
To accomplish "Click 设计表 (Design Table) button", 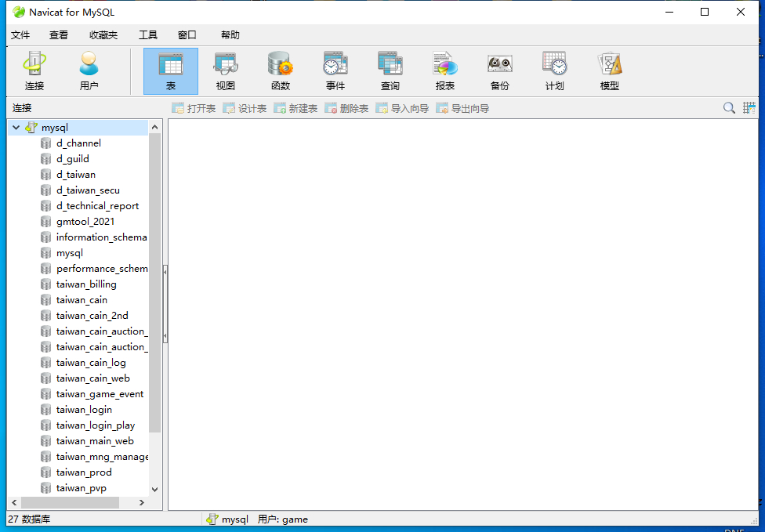I will coord(245,108).
